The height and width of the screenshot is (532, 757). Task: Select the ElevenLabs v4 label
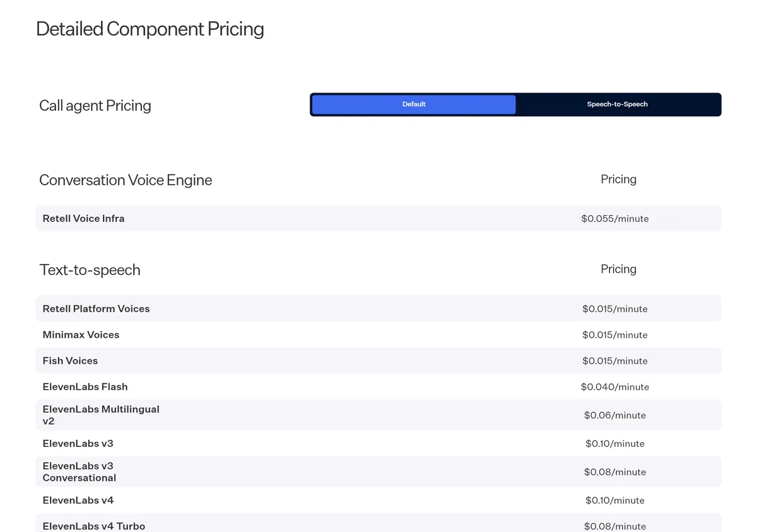[78, 500]
